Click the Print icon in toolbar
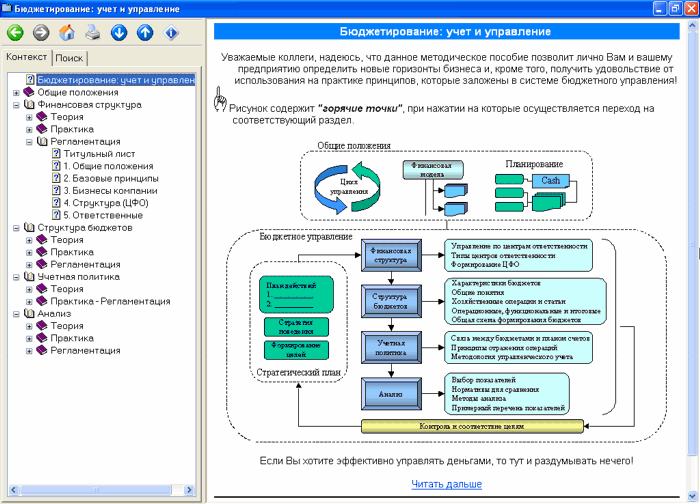Screen dimensions: 700x504 93,33
